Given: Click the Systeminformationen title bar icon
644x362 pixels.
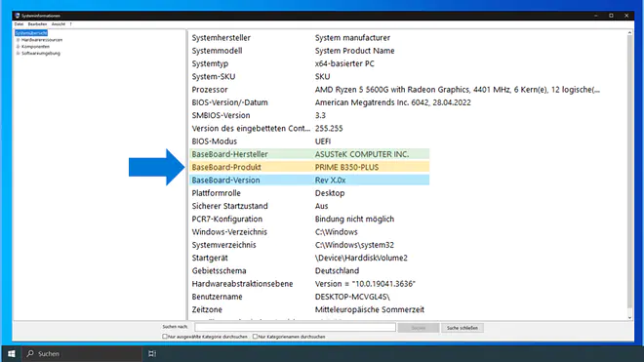Looking at the screenshot, I should 18,16.
